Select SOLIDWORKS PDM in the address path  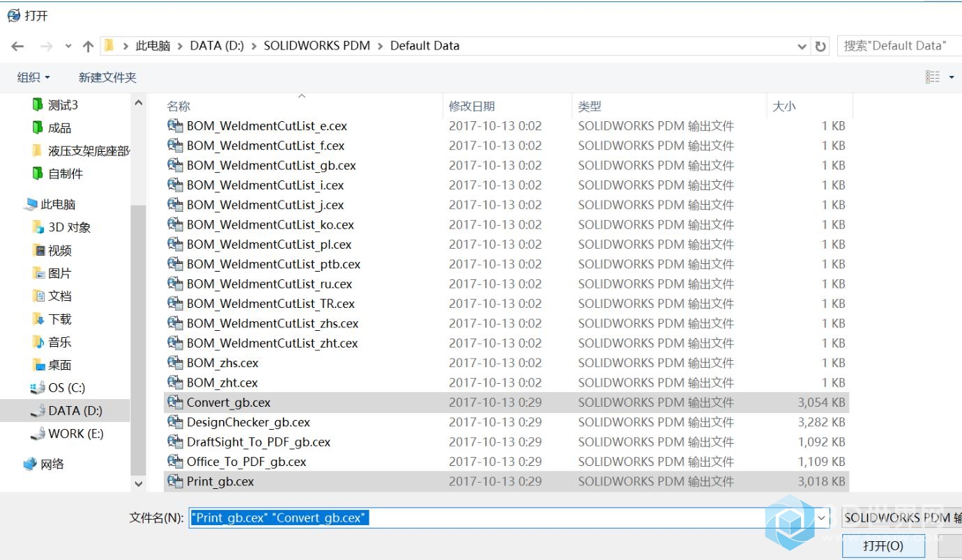(316, 46)
